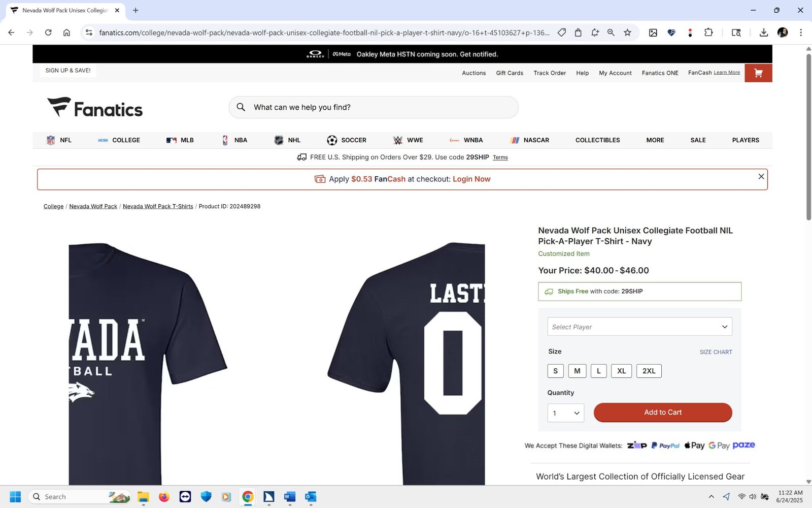Open the browser downloads icon
Viewport: 812px width, 508px height.
pos(763,33)
